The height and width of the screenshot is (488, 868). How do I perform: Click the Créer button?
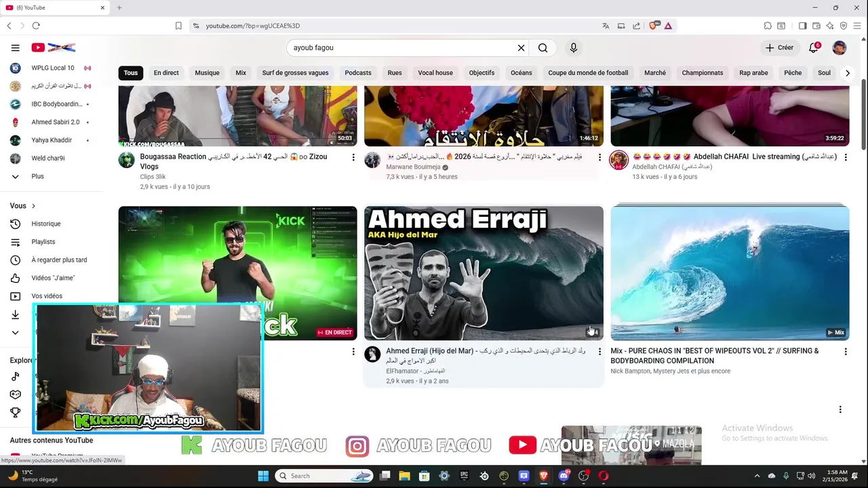779,47
